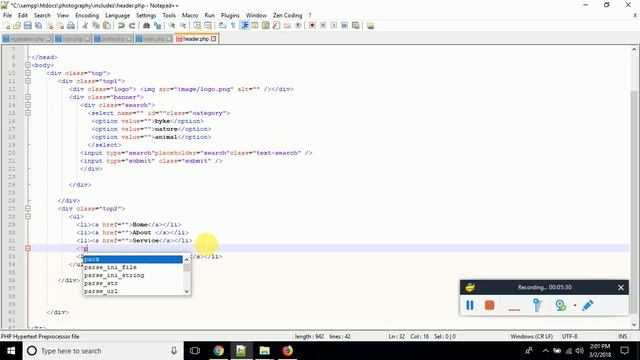Click the Save All toolbar icon
Image resolution: width=640 pixels, height=360 pixels.
click(38, 25)
